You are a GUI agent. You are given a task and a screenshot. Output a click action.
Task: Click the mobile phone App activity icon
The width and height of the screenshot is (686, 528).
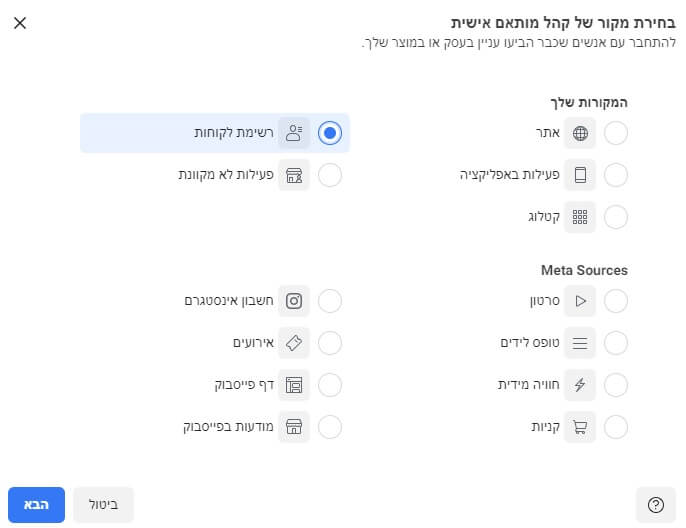coord(580,175)
